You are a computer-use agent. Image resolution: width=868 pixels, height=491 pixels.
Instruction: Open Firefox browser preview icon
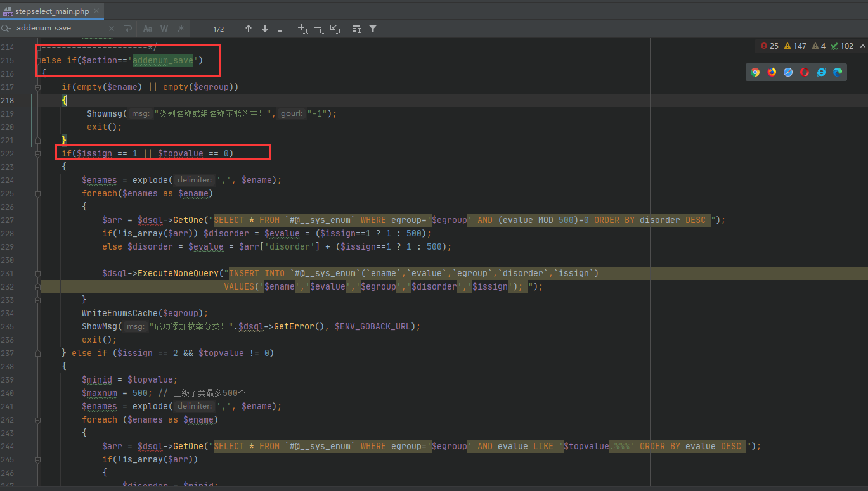(x=772, y=72)
